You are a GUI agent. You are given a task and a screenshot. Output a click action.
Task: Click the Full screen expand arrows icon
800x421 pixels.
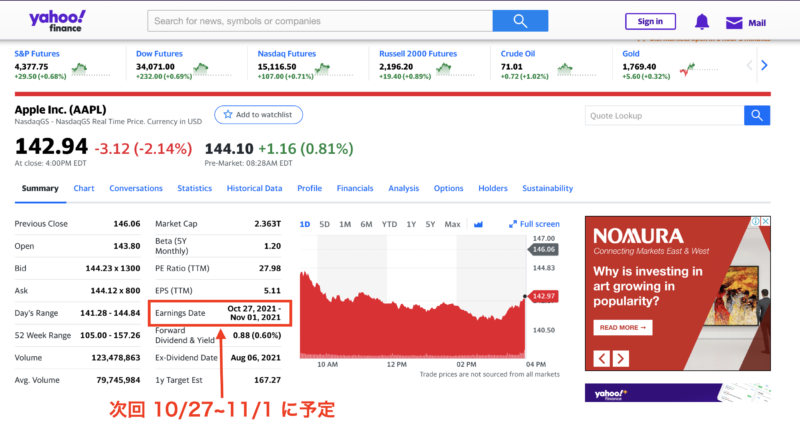tap(513, 224)
